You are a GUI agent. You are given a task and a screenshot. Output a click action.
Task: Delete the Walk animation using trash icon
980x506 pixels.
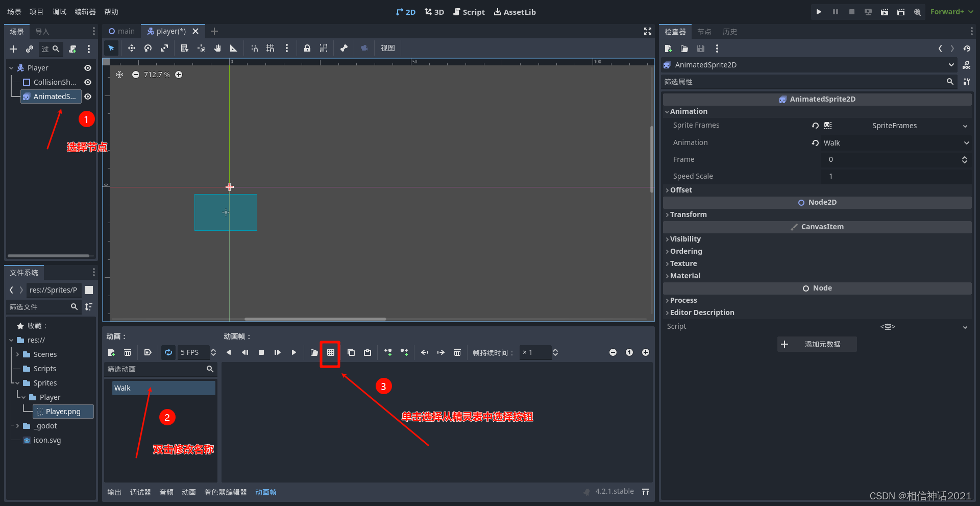tap(128, 352)
